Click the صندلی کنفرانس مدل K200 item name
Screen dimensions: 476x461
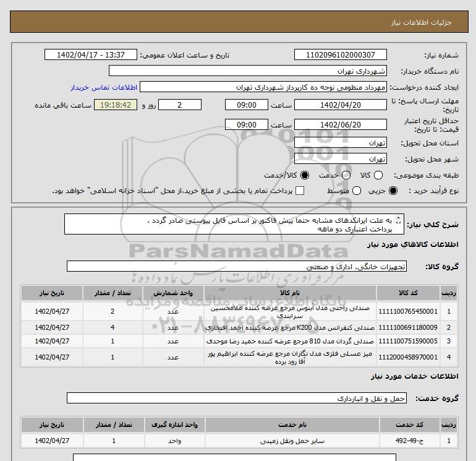pos(290,327)
